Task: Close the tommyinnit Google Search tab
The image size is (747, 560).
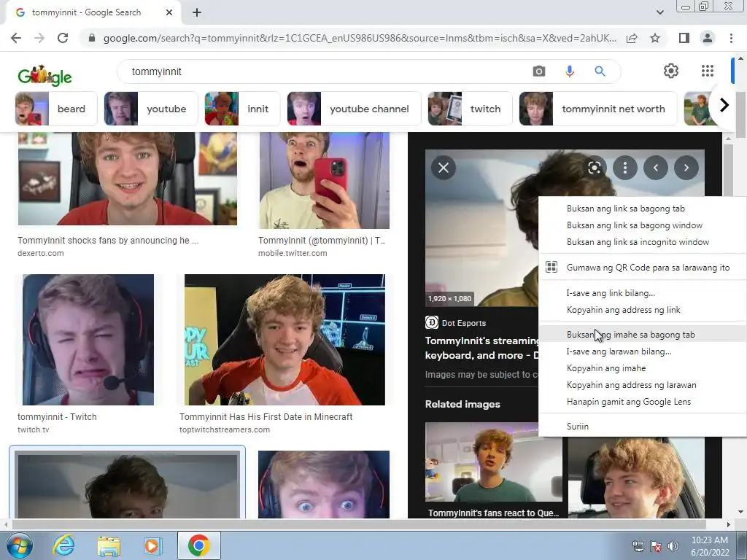Action: 169,13
